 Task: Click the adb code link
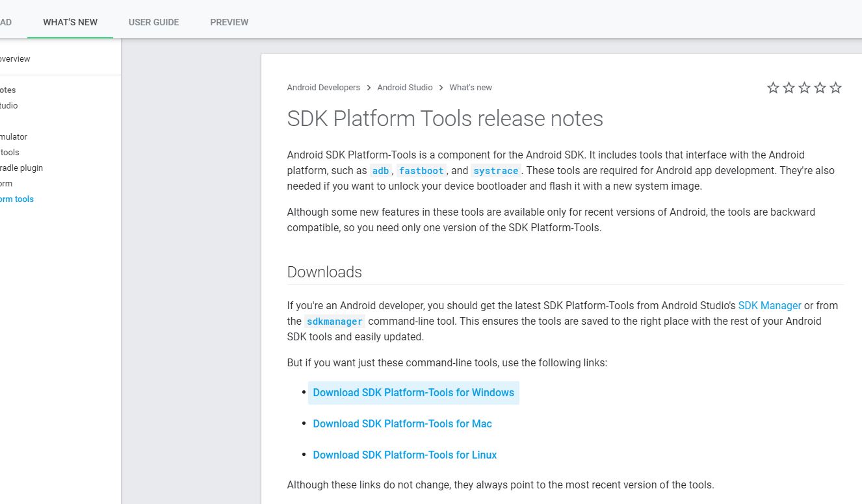(x=380, y=171)
